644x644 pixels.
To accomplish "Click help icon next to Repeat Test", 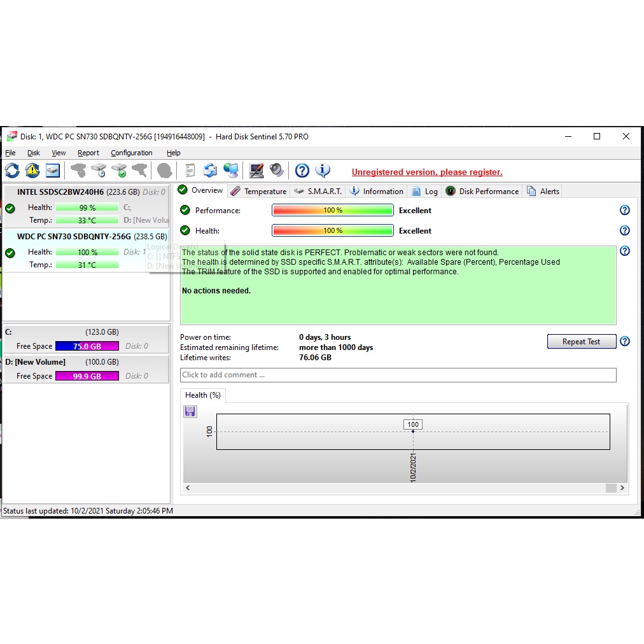I will (x=624, y=341).
